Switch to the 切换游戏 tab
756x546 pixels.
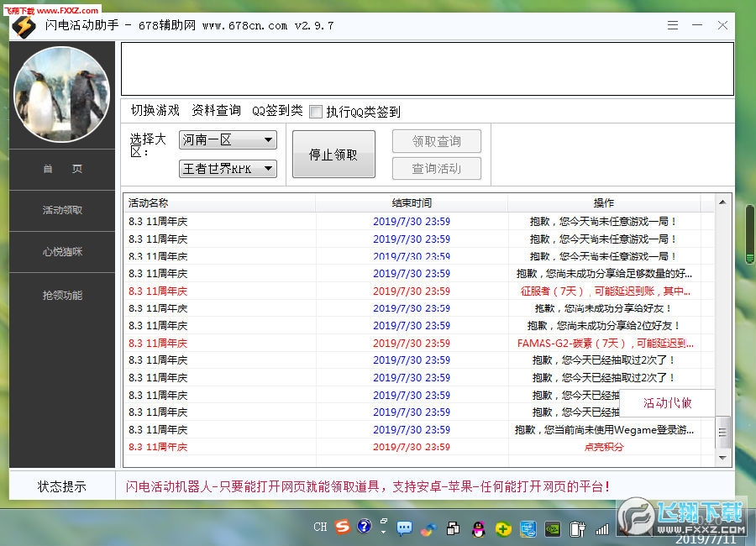point(155,110)
